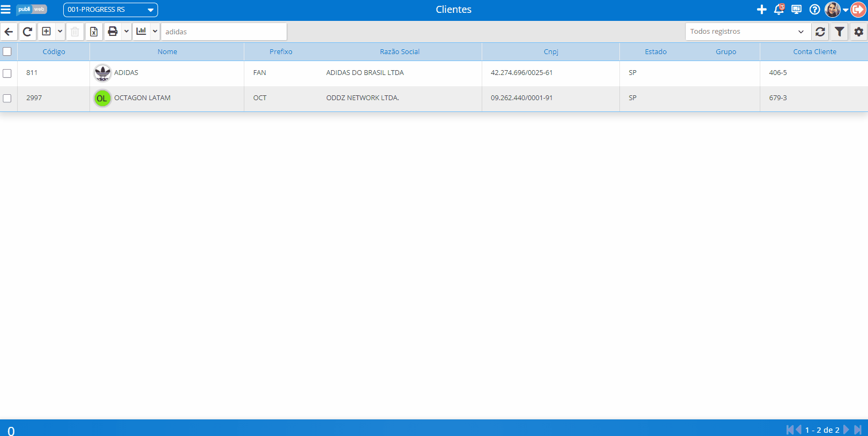Log out with the red exit icon
The image size is (868, 436).
(858, 10)
